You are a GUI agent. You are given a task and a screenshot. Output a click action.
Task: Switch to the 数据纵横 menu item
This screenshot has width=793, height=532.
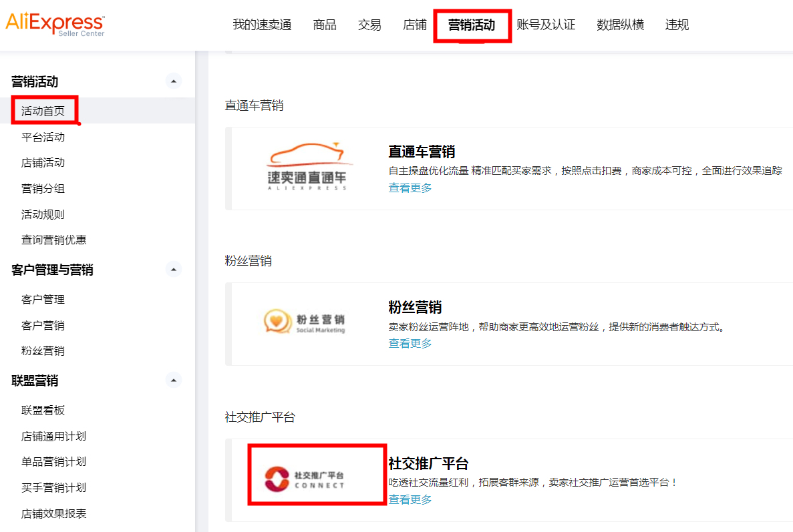tap(620, 24)
